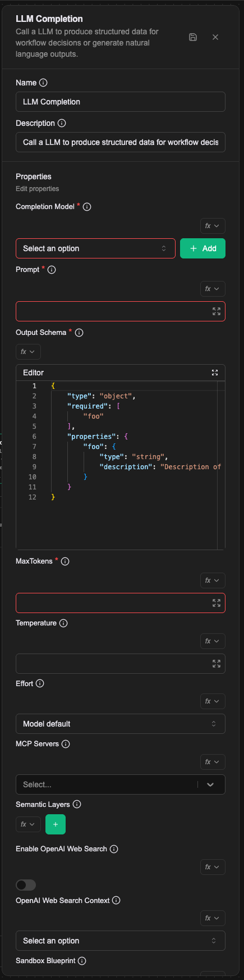Screen dimensions: 244x980
Task: Click the Description input field
Action: [121, 142]
